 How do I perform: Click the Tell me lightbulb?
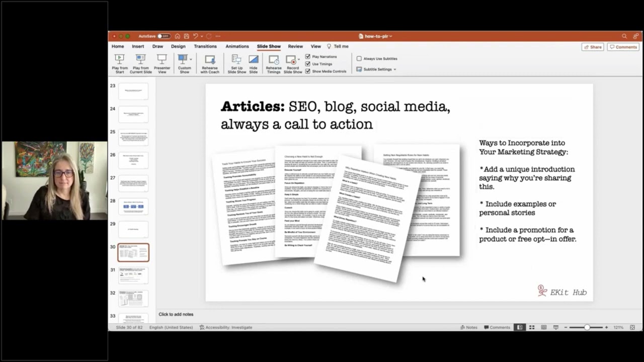329,46
